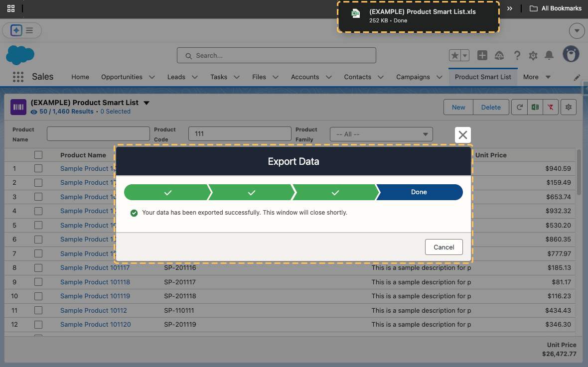The image size is (588, 367).
Task: Open the list settings gear icon
Action: 568,107
